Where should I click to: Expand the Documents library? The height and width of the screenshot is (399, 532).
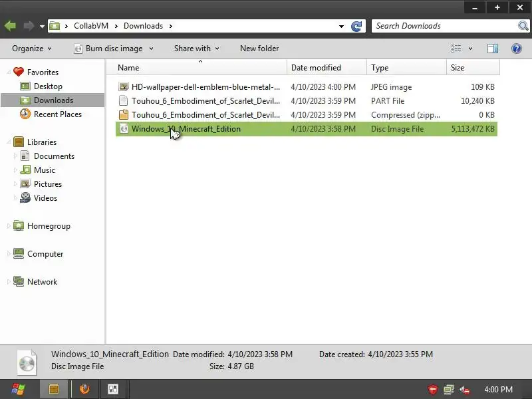(15, 156)
